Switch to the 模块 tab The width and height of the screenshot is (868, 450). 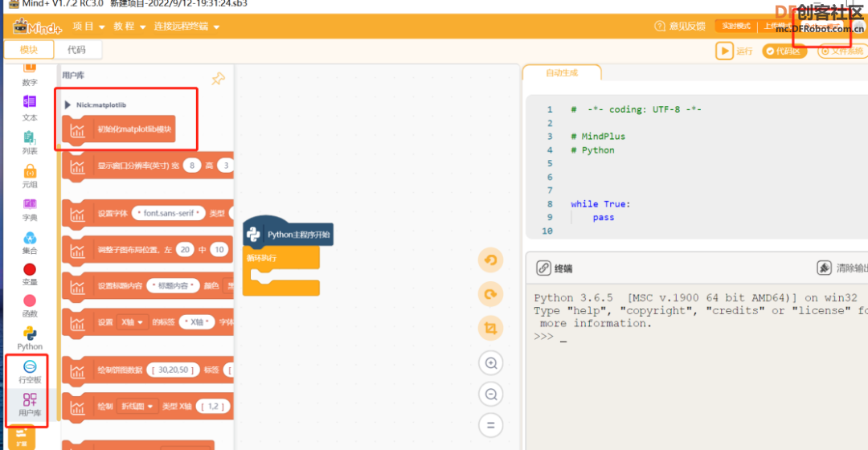pos(29,50)
